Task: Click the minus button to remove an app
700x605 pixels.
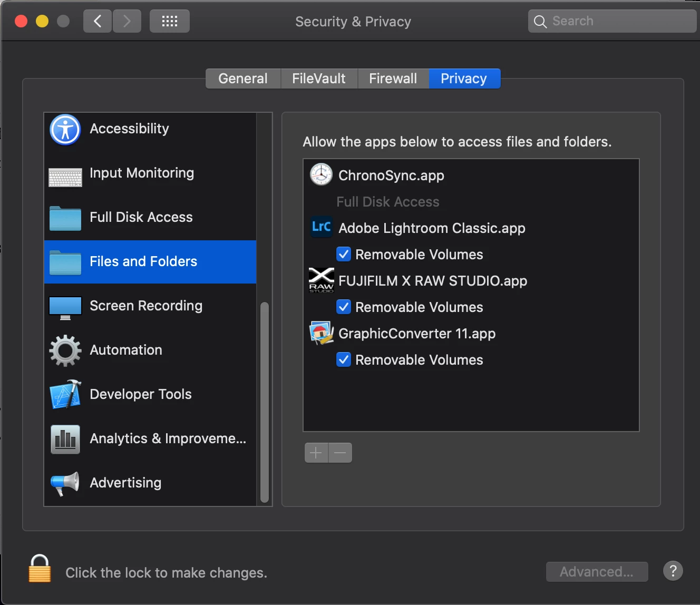Action: 340,453
